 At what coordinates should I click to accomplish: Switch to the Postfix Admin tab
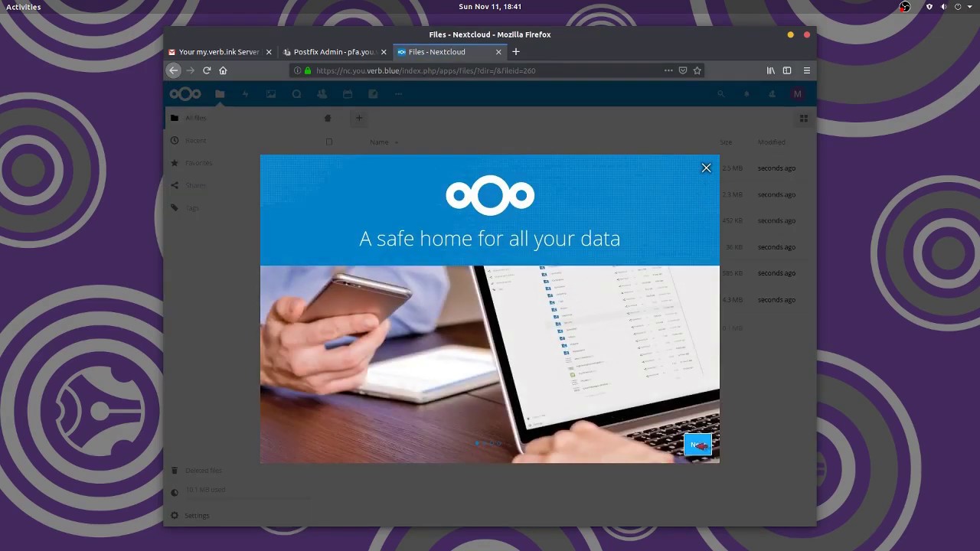click(x=335, y=52)
